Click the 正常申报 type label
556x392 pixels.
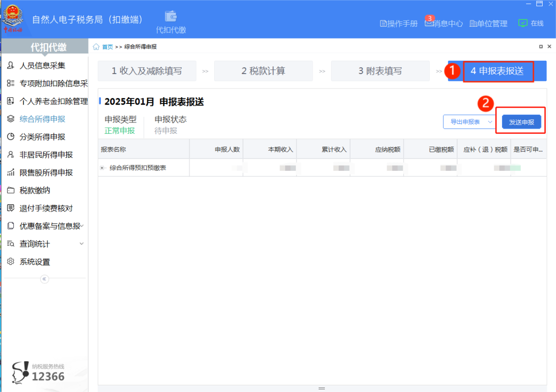(120, 131)
